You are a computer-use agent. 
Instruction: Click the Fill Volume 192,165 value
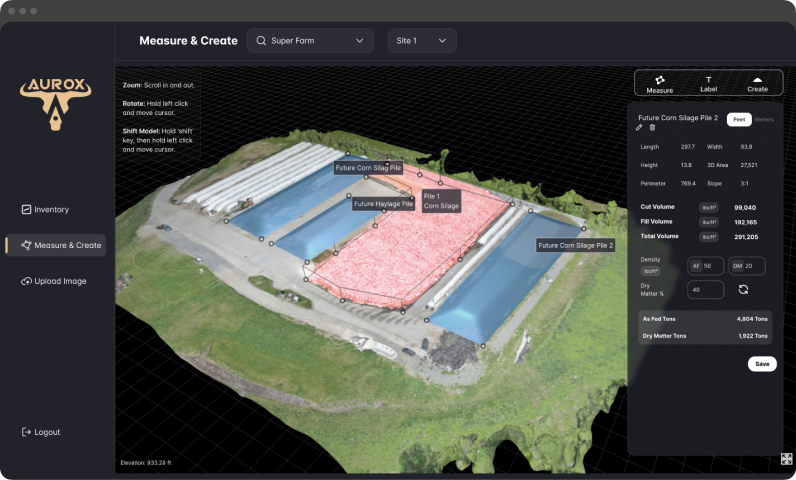coord(745,222)
